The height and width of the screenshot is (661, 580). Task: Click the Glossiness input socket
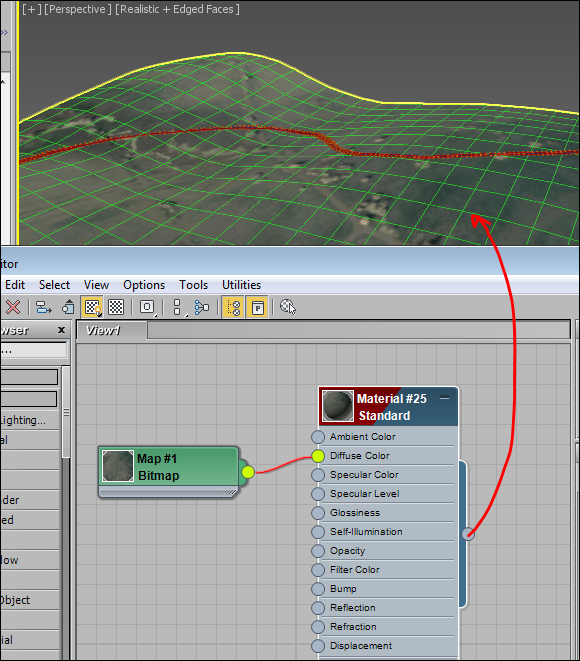(x=318, y=513)
